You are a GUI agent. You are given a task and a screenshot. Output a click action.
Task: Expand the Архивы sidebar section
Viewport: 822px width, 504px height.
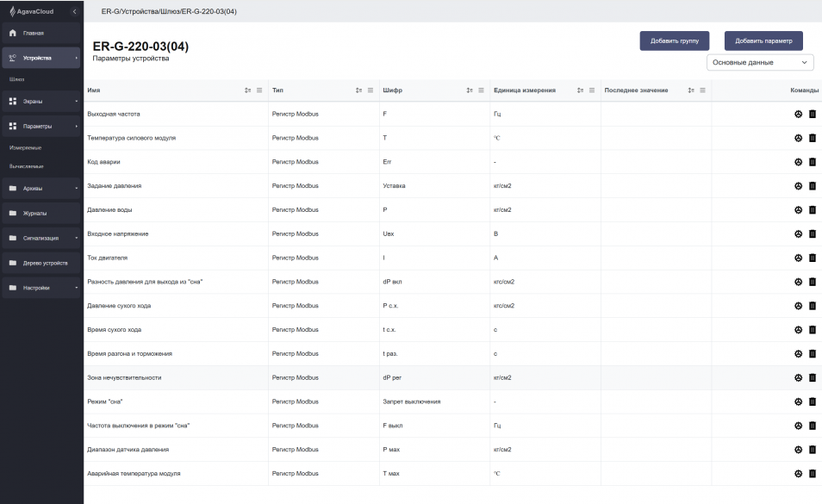click(40, 188)
